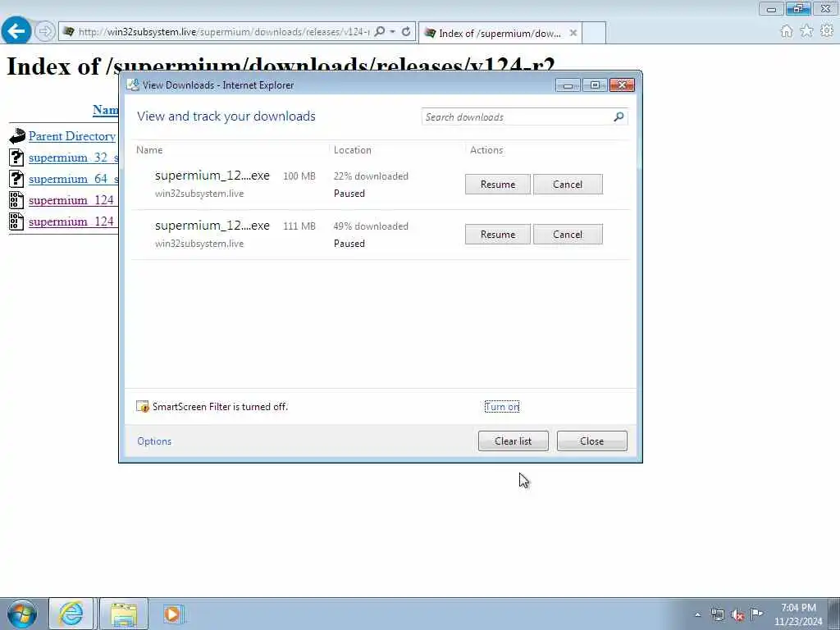
Task: Open the supermium_64 link
Action: click(73, 179)
